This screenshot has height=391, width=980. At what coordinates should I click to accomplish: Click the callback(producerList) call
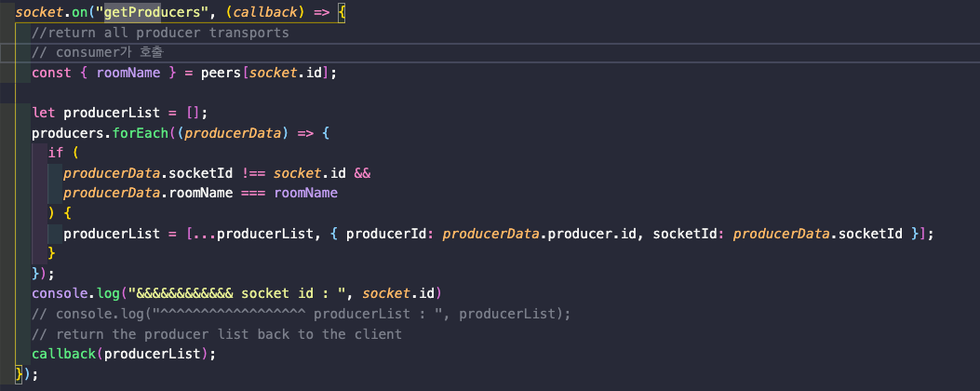(x=124, y=354)
